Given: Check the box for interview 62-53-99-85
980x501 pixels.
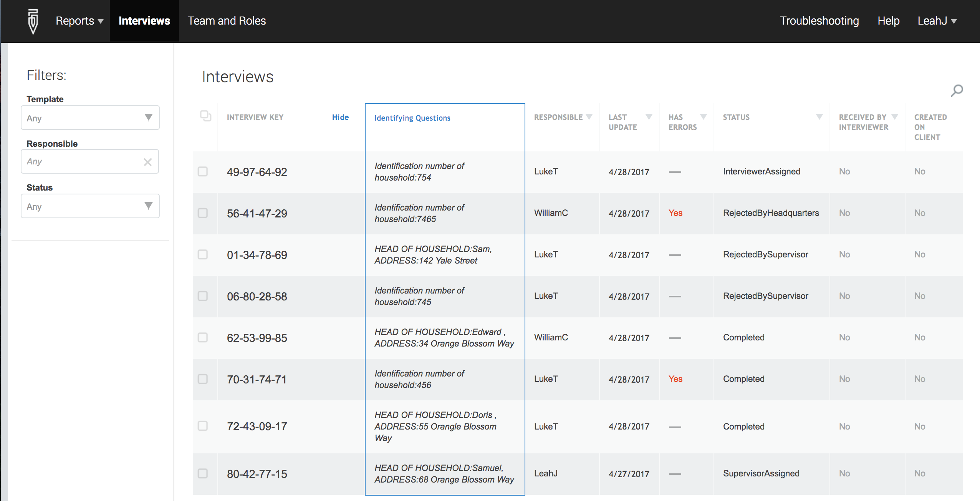Looking at the screenshot, I should click(x=203, y=337).
